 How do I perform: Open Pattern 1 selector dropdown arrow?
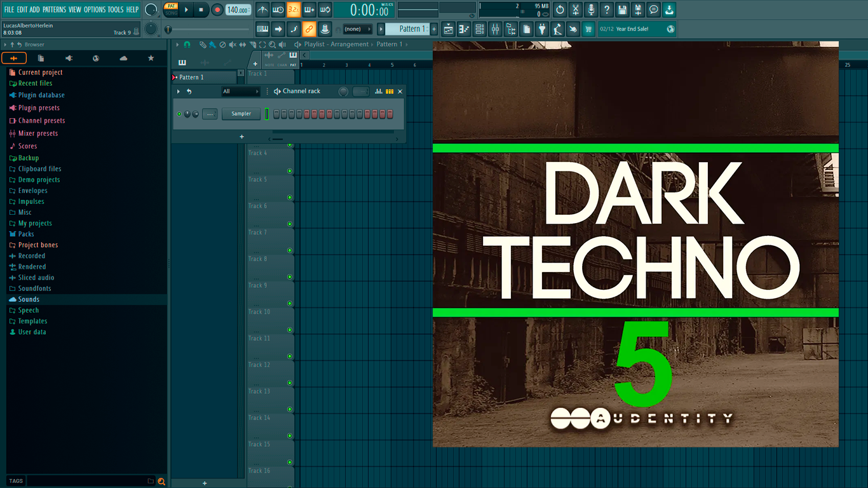tap(381, 29)
